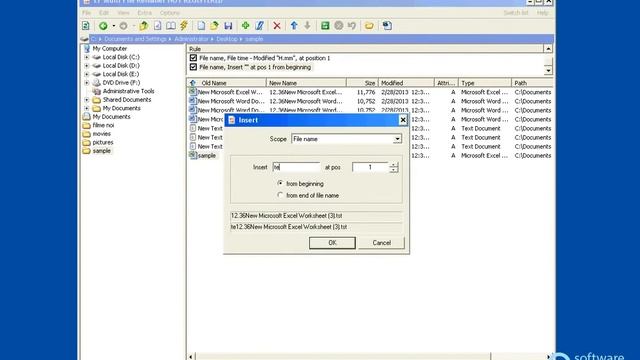Increase the position with spinner up arrow

coord(393,164)
